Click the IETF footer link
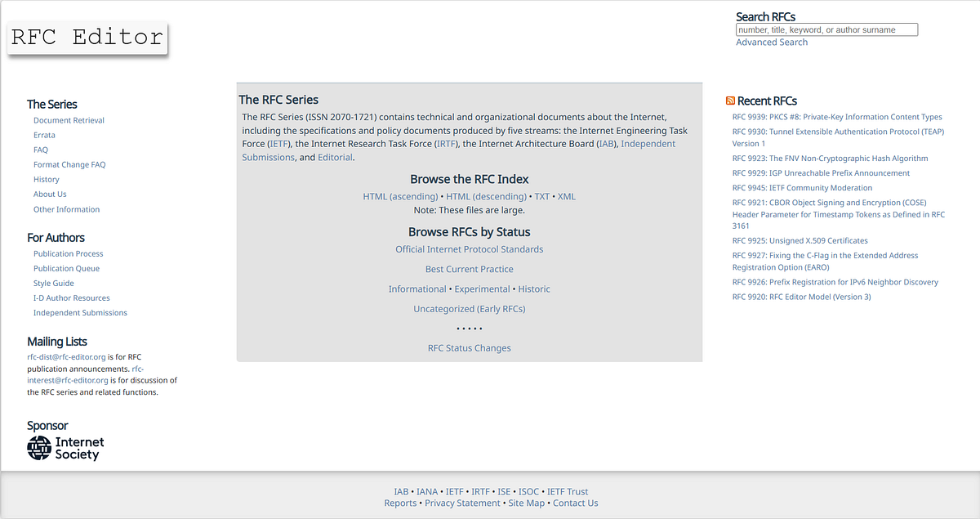Viewport: 980px width, 519px height. [455, 492]
